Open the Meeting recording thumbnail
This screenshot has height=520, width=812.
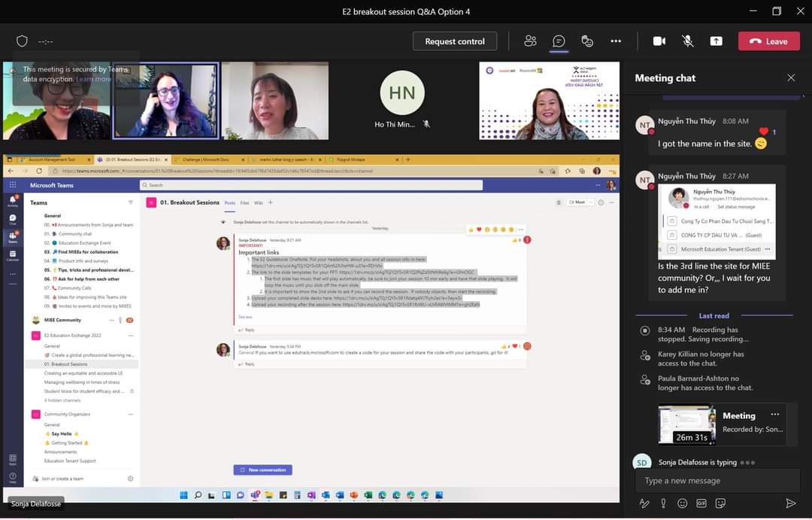pos(686,424)
